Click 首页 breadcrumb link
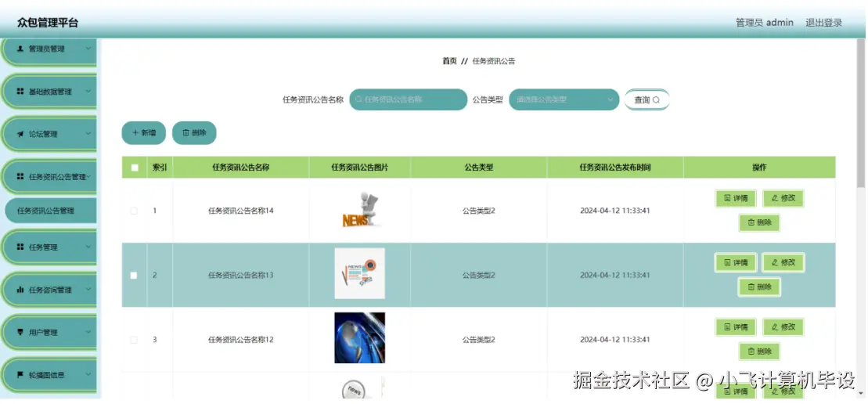Screen dimensions: 868x404 [449, 61]
